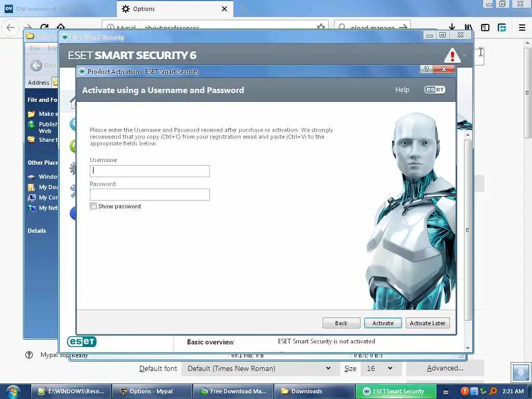Click the question mark help button in dialog title
Viewport: 532px width, 399px height.
point(427,69)
